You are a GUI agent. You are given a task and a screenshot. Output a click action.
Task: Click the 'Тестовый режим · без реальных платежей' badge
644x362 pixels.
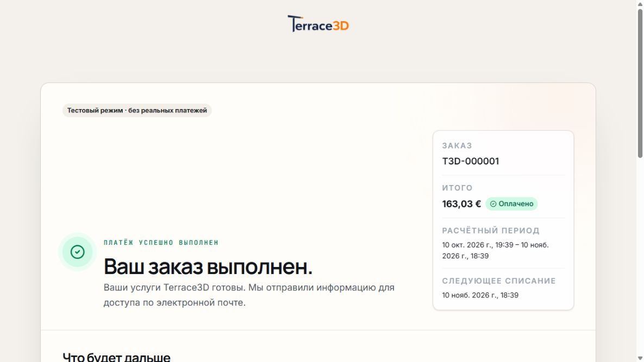pos(137,110)
